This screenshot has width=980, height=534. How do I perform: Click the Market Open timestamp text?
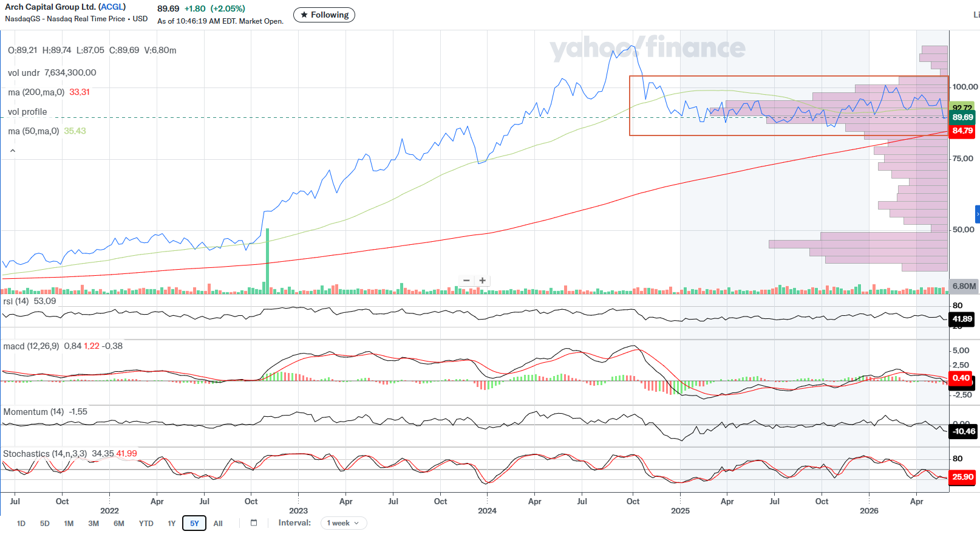click(220, 21)
